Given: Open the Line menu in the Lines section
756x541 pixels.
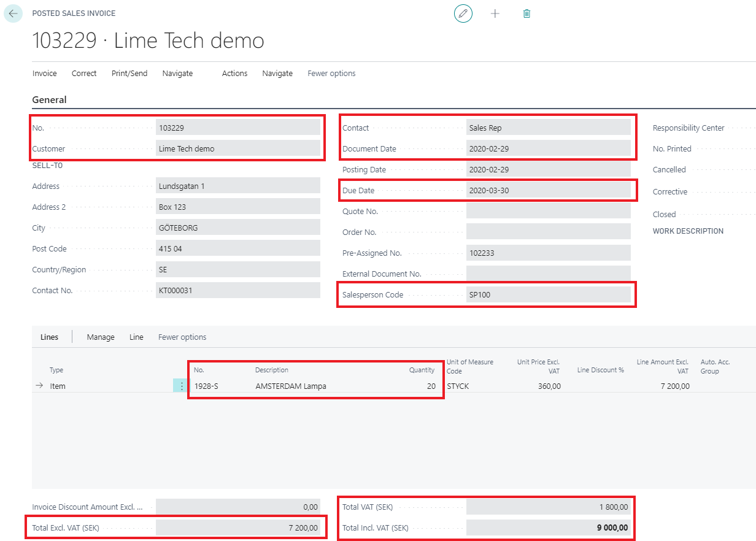Looking at the screenshot, I should 136,337.
